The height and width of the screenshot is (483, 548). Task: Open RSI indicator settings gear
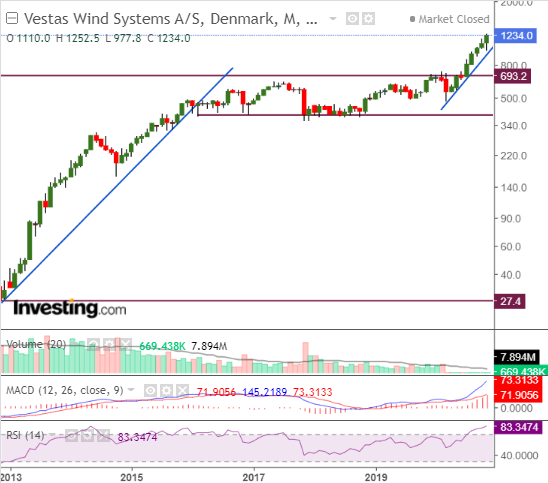click(87, 435)
